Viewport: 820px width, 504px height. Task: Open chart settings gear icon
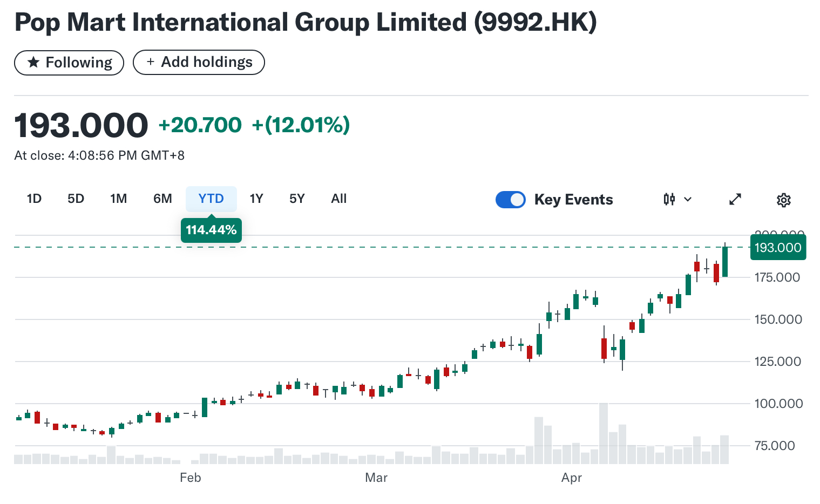(x=784, y=200)
